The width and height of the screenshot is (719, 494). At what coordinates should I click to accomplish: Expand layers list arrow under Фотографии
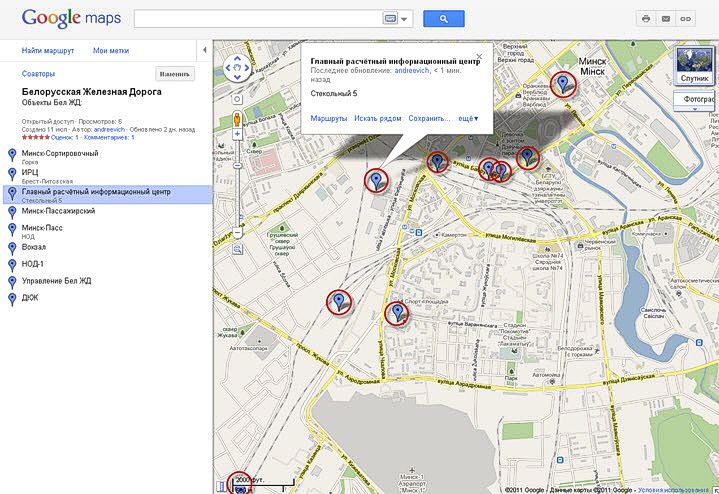click(694, 109)
